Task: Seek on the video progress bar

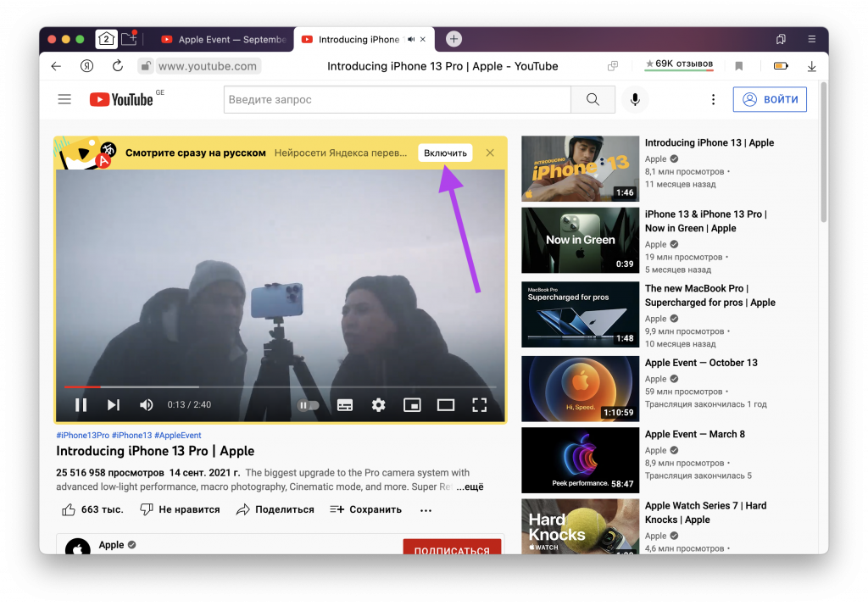Action: (280, 387)
